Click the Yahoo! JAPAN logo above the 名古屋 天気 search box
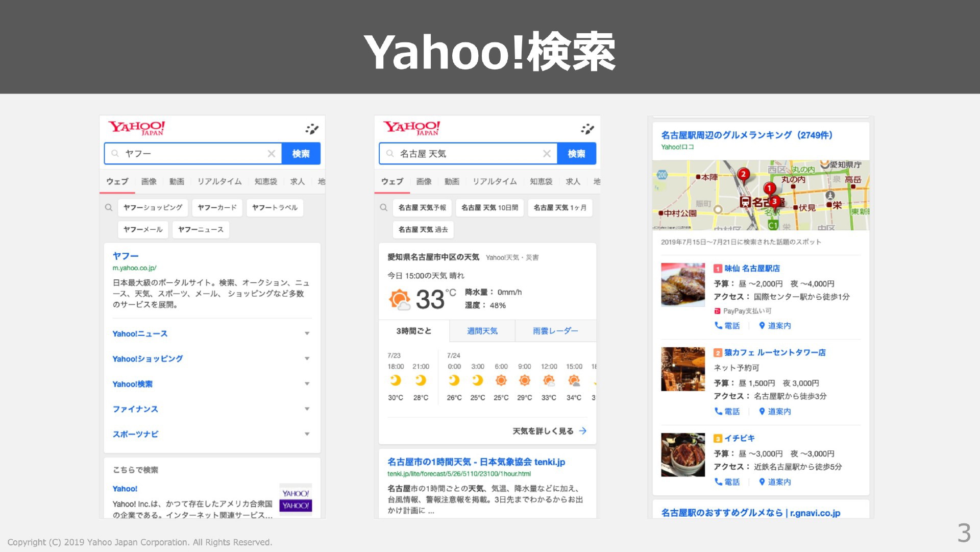980x552 pixels. pyautogui.click(x=411, y=128)
